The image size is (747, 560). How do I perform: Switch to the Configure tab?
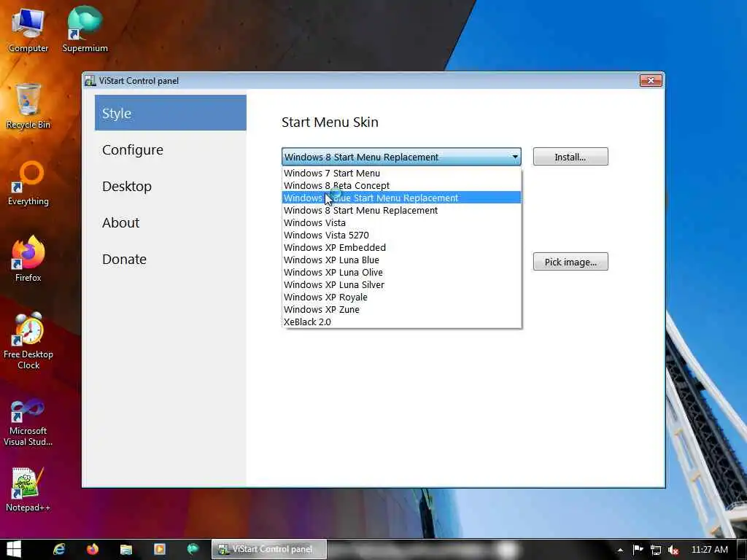(171, 149)
